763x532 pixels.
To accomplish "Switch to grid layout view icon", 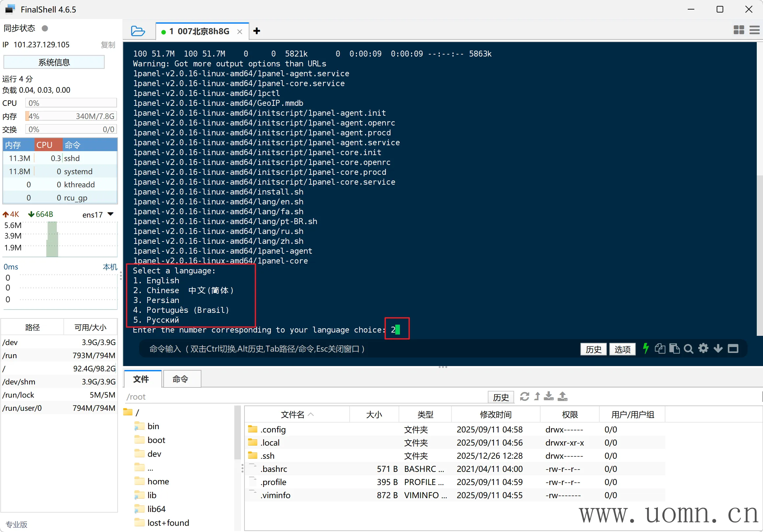I will coord(738,30).
